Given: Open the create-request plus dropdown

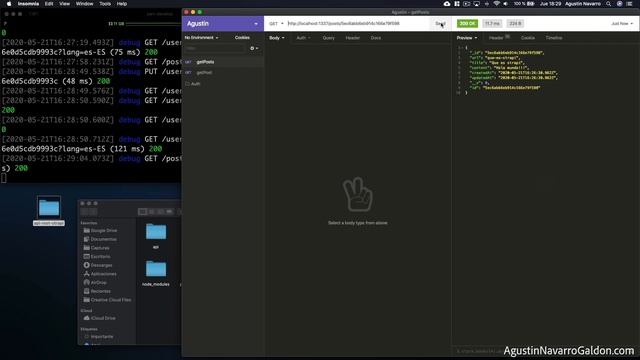Looking at the screenshot, I should [x=254, y=48].
